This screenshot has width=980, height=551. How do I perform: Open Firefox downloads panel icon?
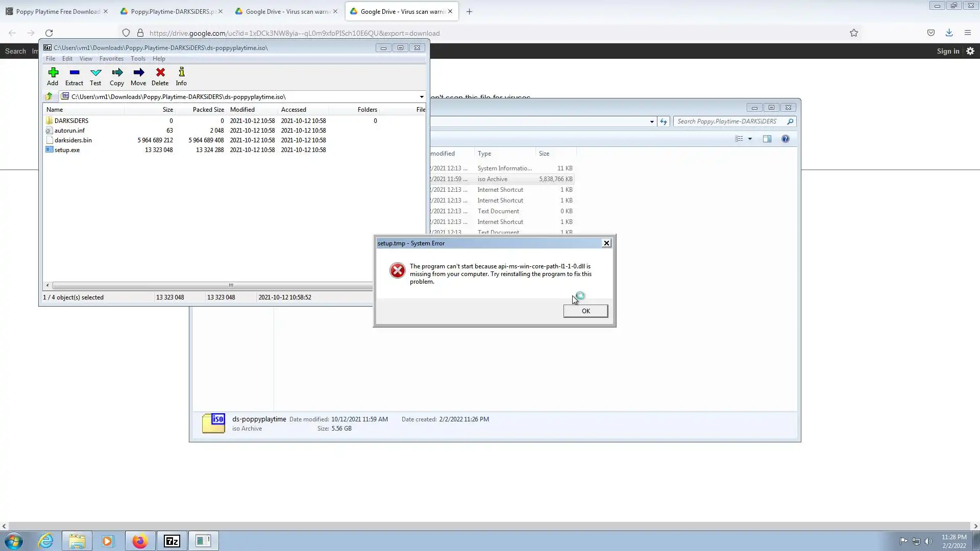point(949,33)
